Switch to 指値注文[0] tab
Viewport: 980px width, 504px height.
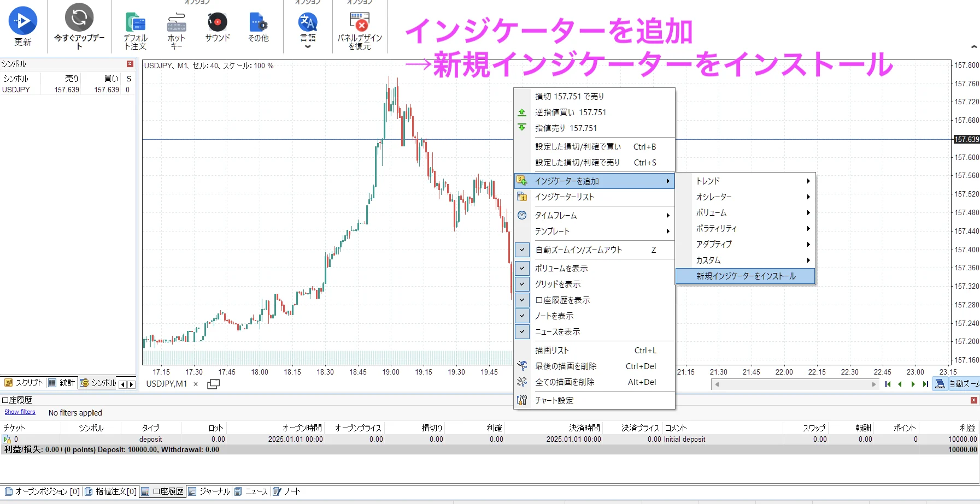pyautogui.click(x=111, y=491)
